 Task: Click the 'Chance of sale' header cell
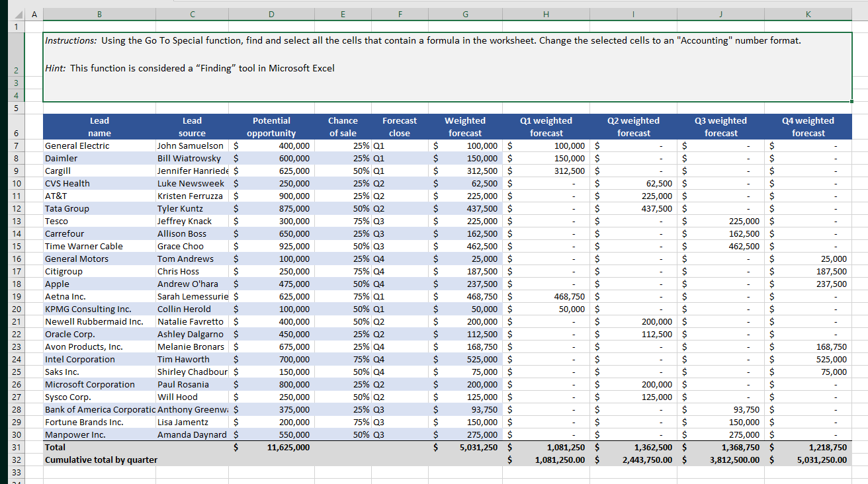343,127
